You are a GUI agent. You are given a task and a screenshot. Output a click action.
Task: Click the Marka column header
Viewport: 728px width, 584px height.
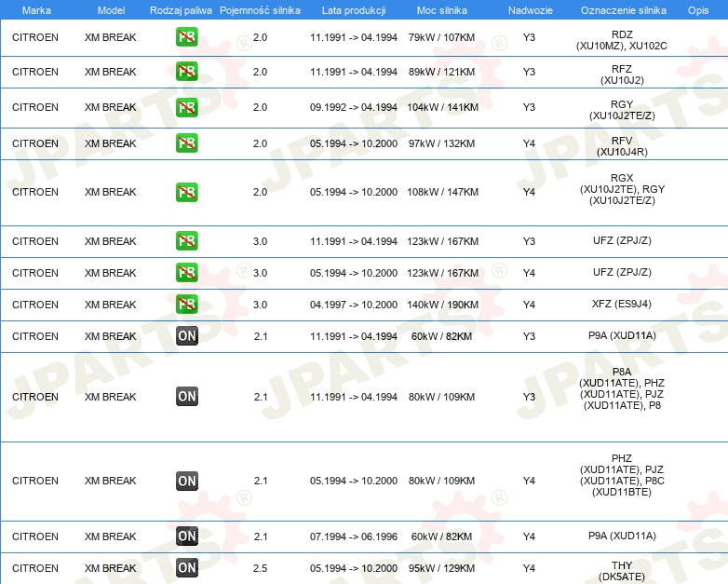(36, 10)
